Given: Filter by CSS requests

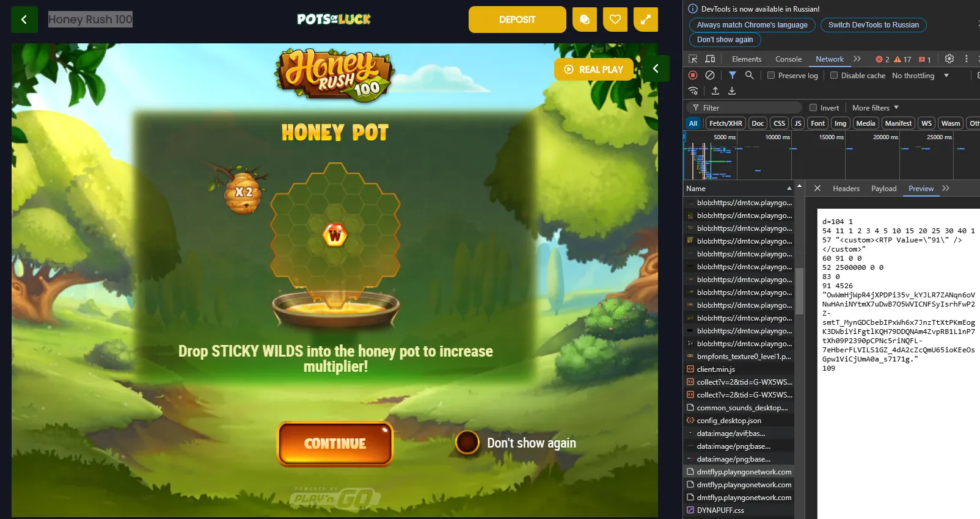Looking at the screenshot, I should coord(779,123).
